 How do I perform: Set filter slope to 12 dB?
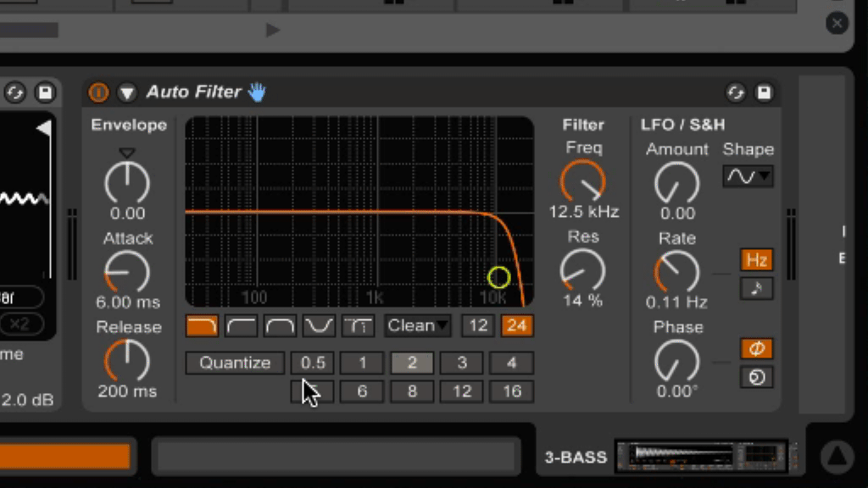click(x=478, y=325)
